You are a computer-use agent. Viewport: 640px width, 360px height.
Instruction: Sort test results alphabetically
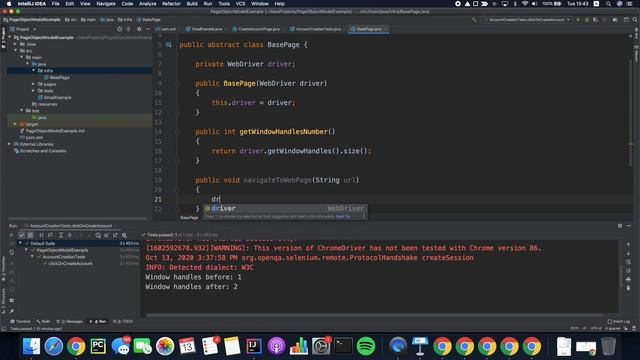(41, 235)
